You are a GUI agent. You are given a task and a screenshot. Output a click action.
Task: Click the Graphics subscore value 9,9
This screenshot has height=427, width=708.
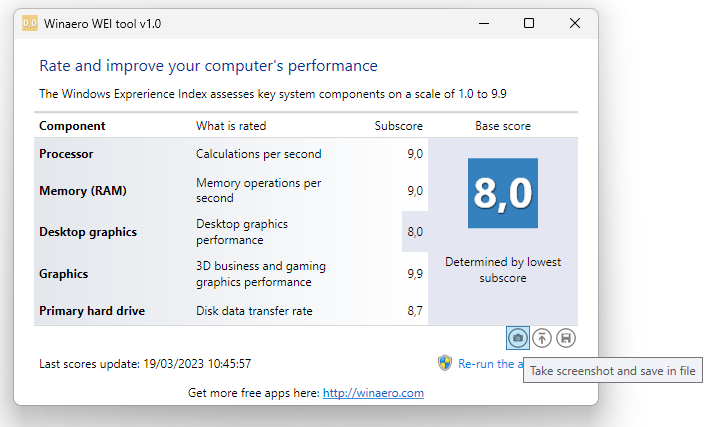coord(414,274)
